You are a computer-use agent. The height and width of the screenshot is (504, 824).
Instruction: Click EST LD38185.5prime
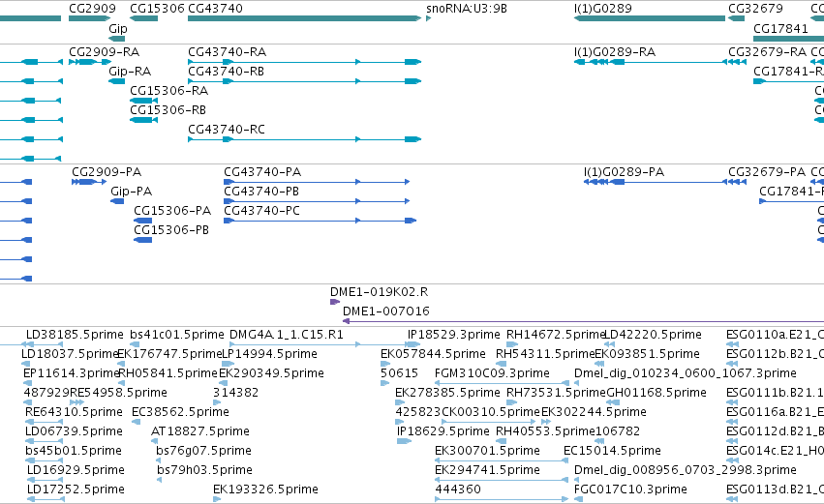tap(76, 335)
